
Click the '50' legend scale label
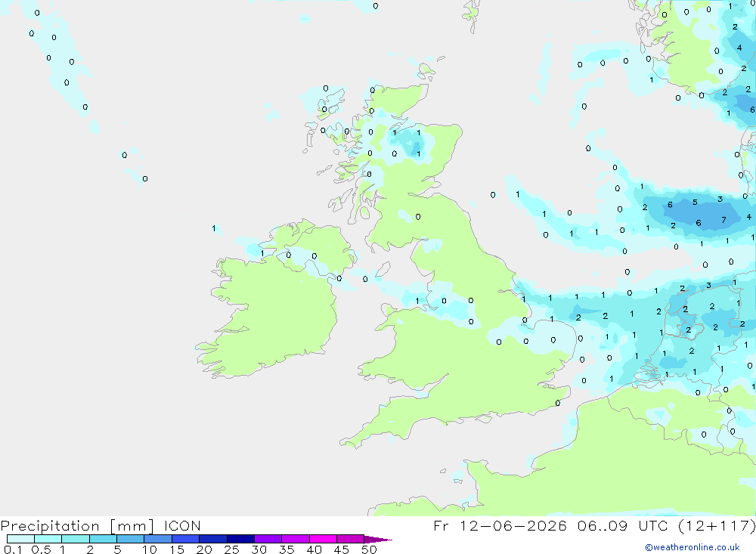369,549
